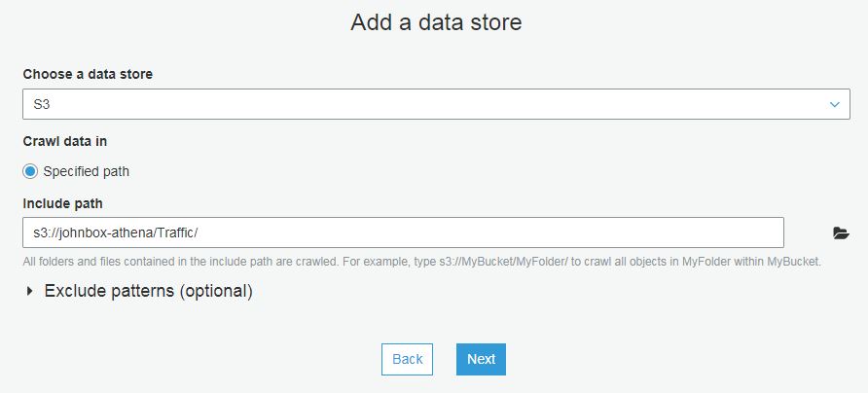Click the "Include path" field label
Screen dimensions: 868x393
click(62, 203)
